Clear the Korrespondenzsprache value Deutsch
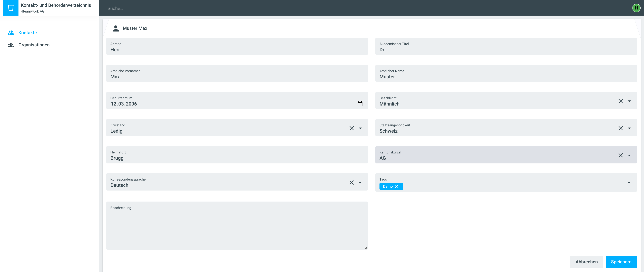The width and height of the screenshot is (644, 272). pyautogui.click(x=352, y=183)
